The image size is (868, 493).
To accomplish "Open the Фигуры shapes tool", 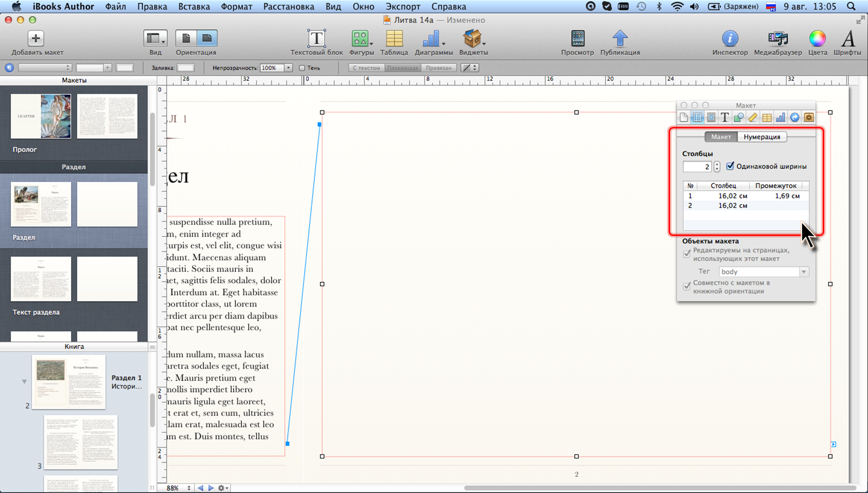I will pyautogui.click(x=361, y=39).
